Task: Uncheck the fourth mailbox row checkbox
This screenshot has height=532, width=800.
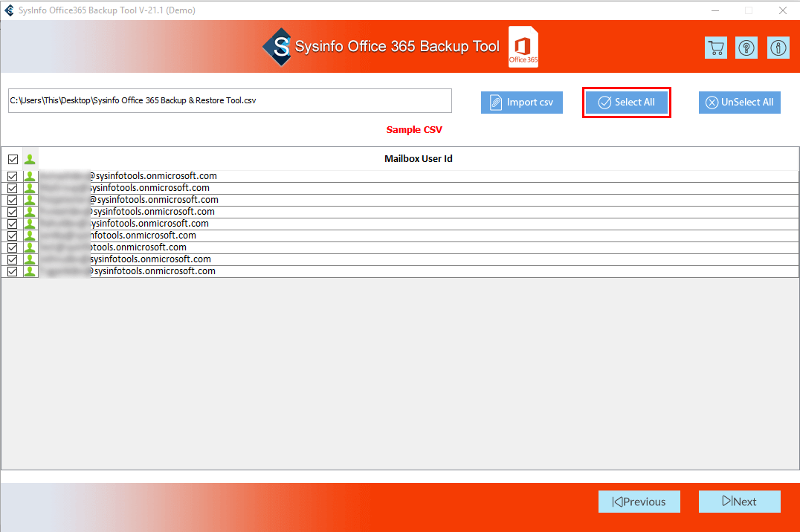Action: (12, 212)
